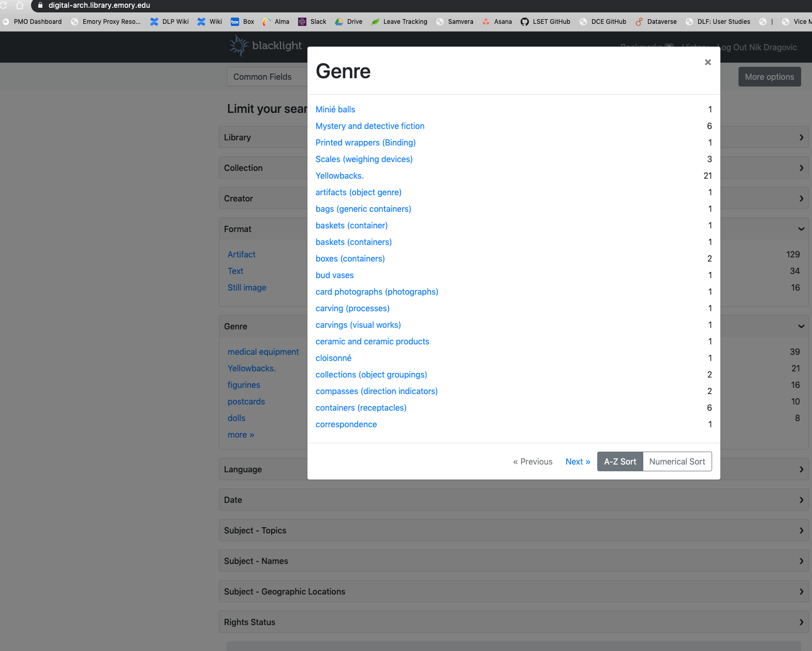Close the Genre modal dialog
The width and height of the screenshot is (812, 651).
[x=707, y=62]
